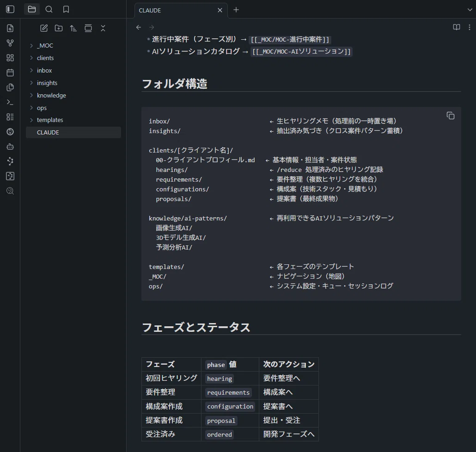The width and height of the screenshot is (476, 452).
Task: Click the フェーズとステータス heading
Action: coord(196,327)
